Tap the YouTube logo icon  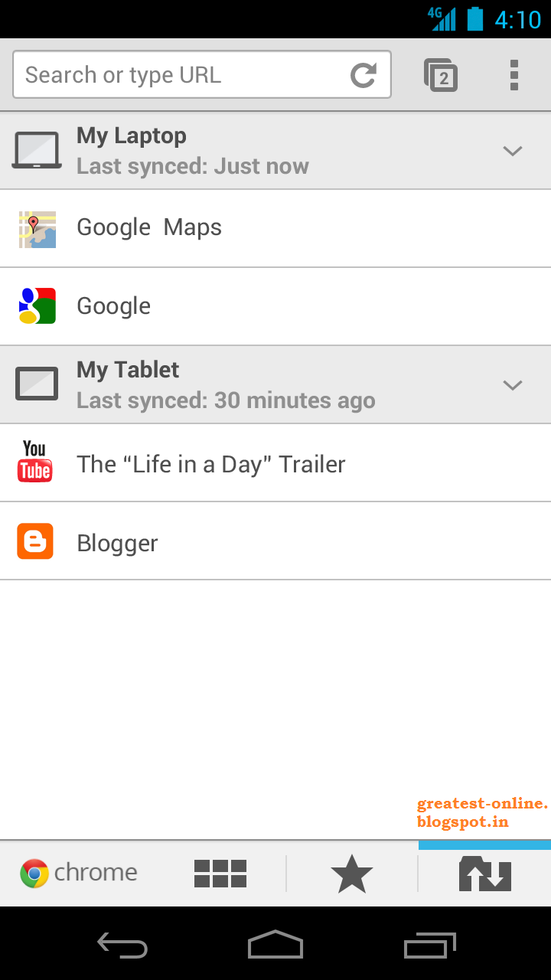pyautogui.click(x=35, y=462)
